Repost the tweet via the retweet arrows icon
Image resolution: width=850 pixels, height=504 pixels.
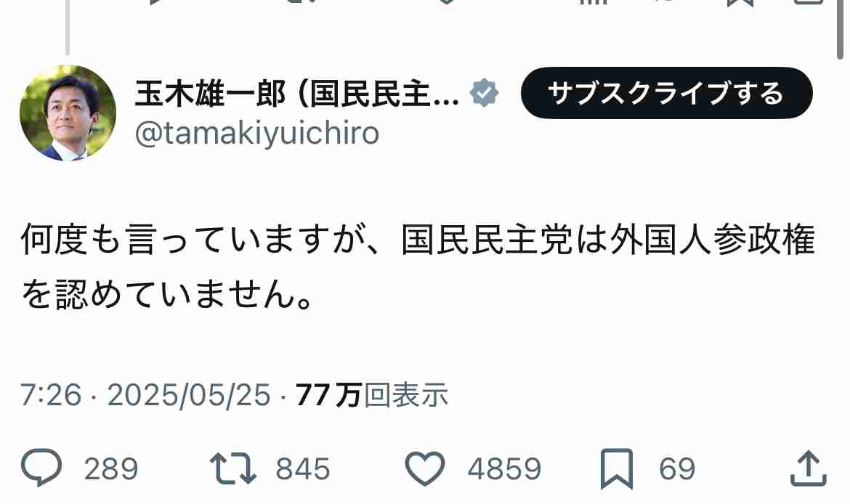tap(233, 468)
